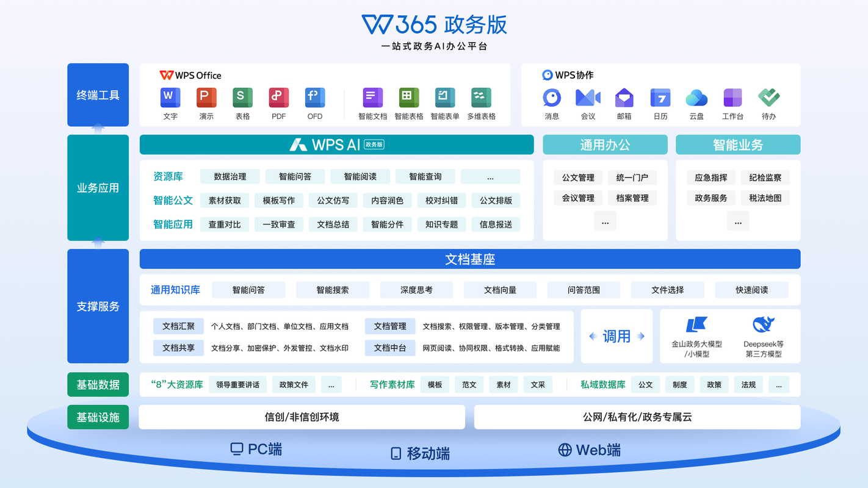The width and height of the screenshot is (868, 488).
Task: Click the 领导重要讲话 chip
Action: tap(238, 385)
